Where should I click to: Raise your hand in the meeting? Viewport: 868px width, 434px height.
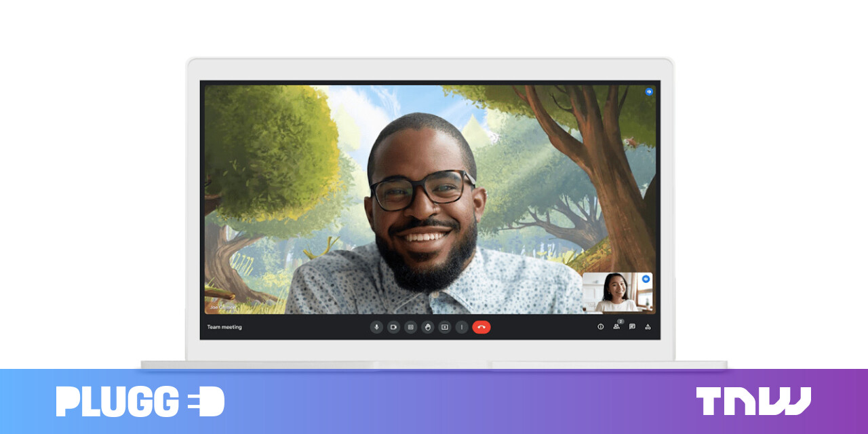click(x=427, y=327)
